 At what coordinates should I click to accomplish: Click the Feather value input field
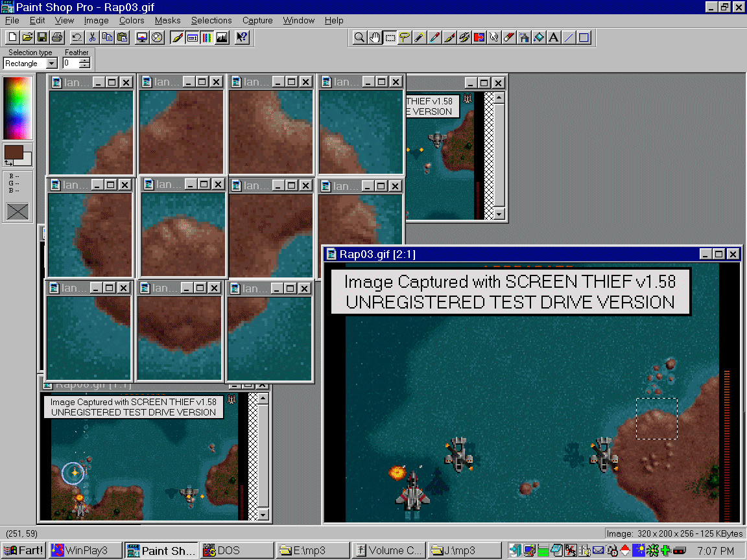pyautogui.click(x=71, y=64)
